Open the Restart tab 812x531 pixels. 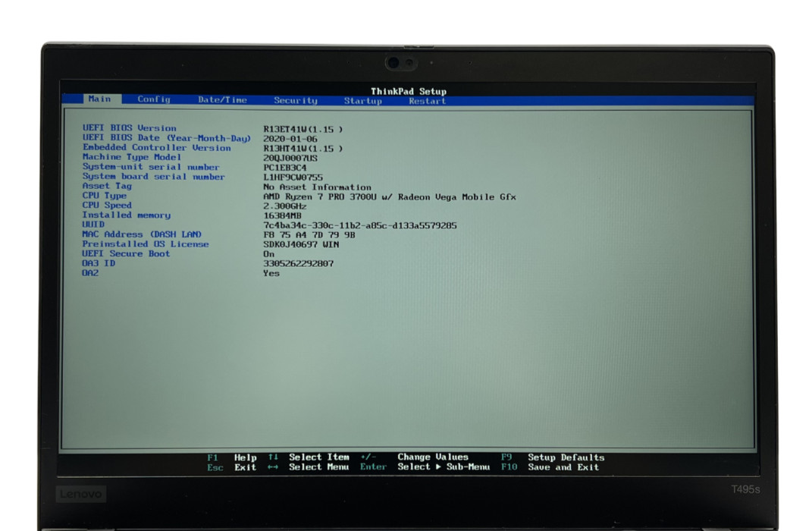tap(428, 101)
